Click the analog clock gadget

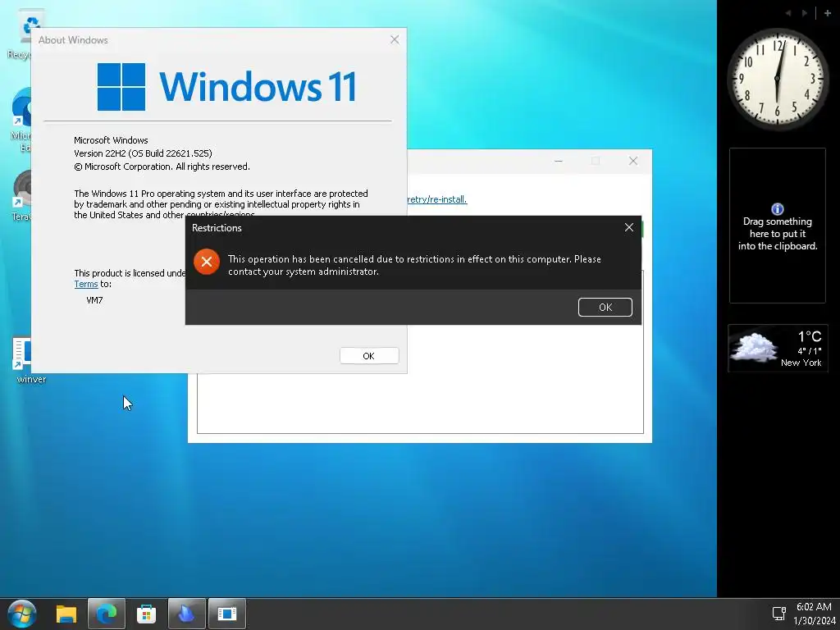[x=778, y=79]
